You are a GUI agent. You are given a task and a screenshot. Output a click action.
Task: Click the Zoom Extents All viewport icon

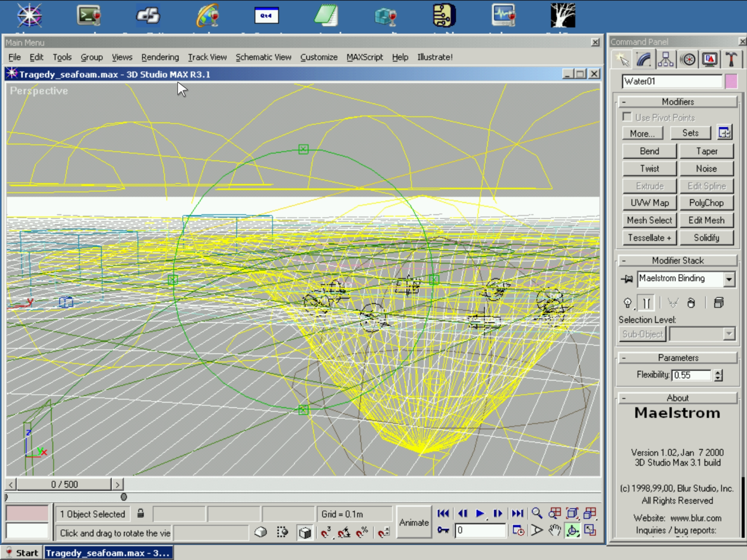tap(590, 514)
